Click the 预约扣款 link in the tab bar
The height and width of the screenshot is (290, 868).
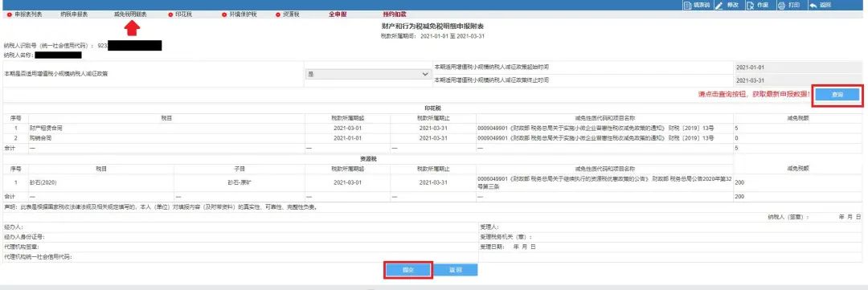[x=394, y=14]
